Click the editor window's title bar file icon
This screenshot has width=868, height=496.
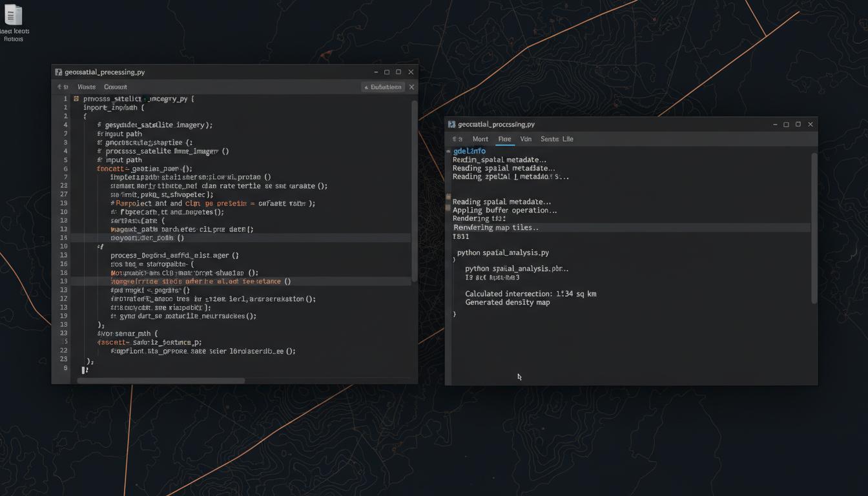click(59, 72)
